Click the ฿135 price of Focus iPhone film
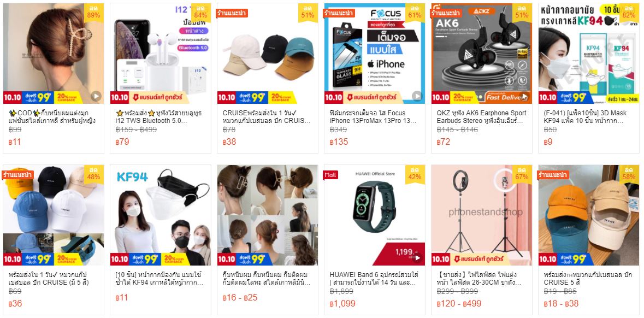 (x=339, y=142)
